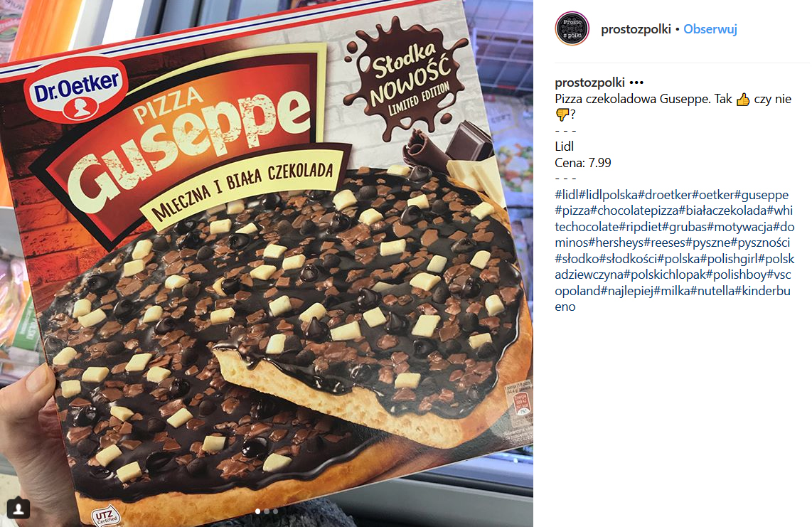Open the #guseppe hashtag

762,195
